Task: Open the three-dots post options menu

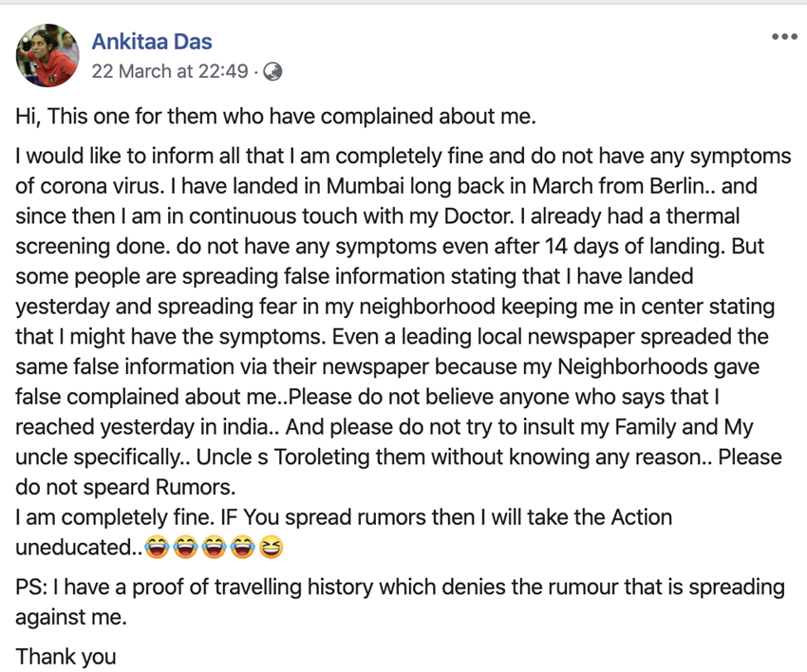Action: pyautogui.click(x=784, y=38)
